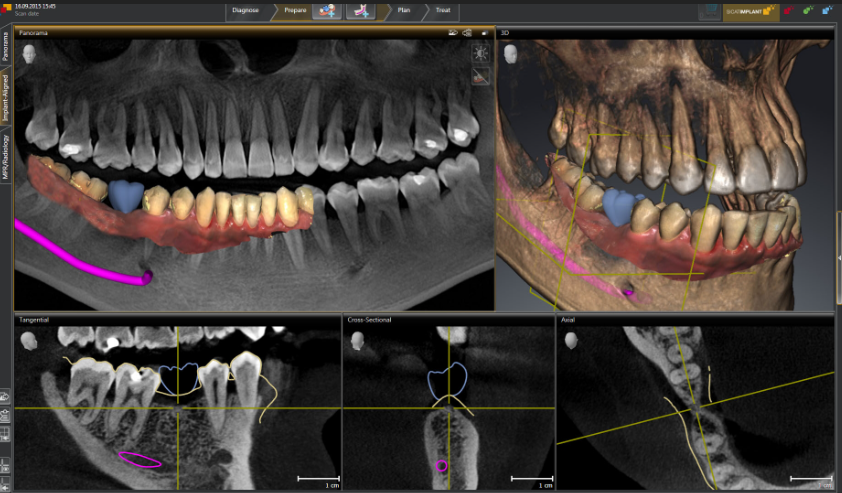Click the head orientation icon in Tangential view

29,340
